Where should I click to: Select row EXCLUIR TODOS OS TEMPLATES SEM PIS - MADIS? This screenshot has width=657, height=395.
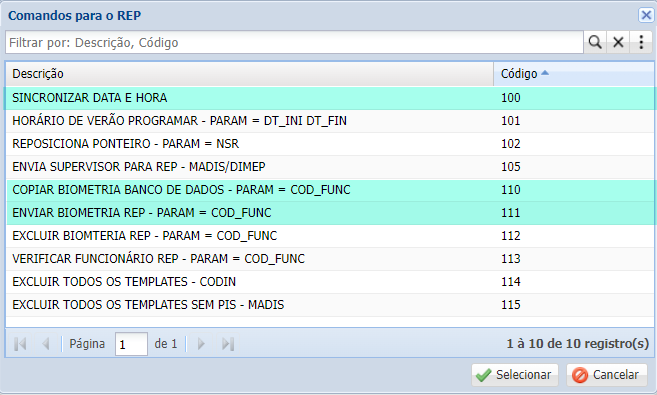(330, 305)
